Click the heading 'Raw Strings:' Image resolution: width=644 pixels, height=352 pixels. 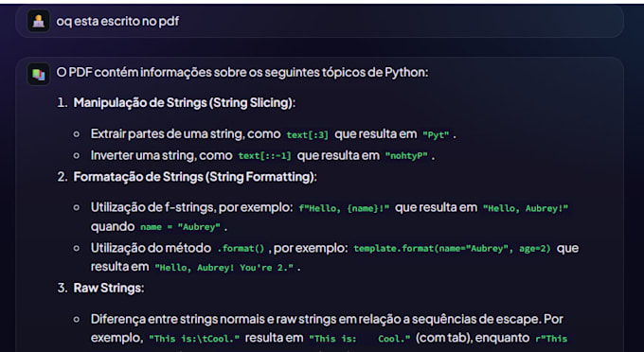pyautogui.click(x=109, y=288)
